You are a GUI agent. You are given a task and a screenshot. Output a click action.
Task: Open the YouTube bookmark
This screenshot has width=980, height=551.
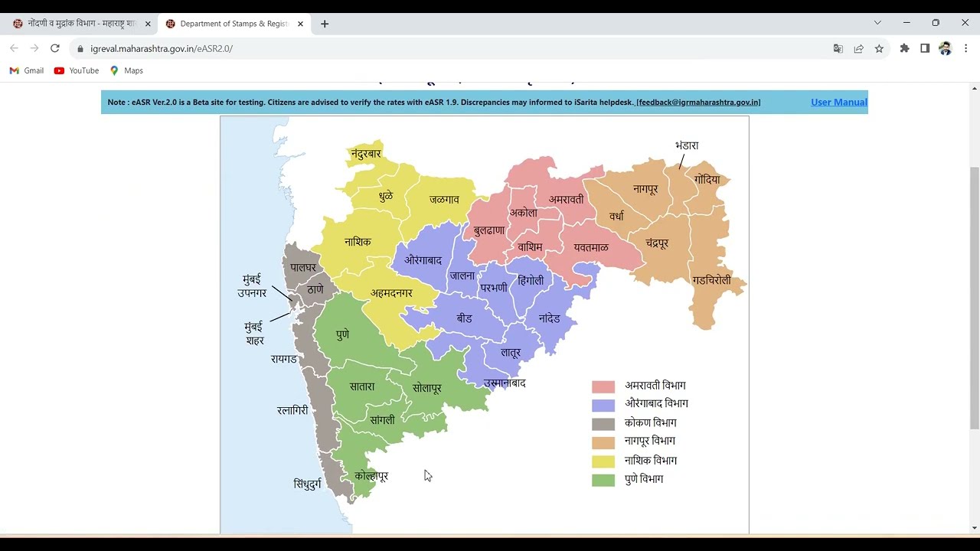[77, 70]
